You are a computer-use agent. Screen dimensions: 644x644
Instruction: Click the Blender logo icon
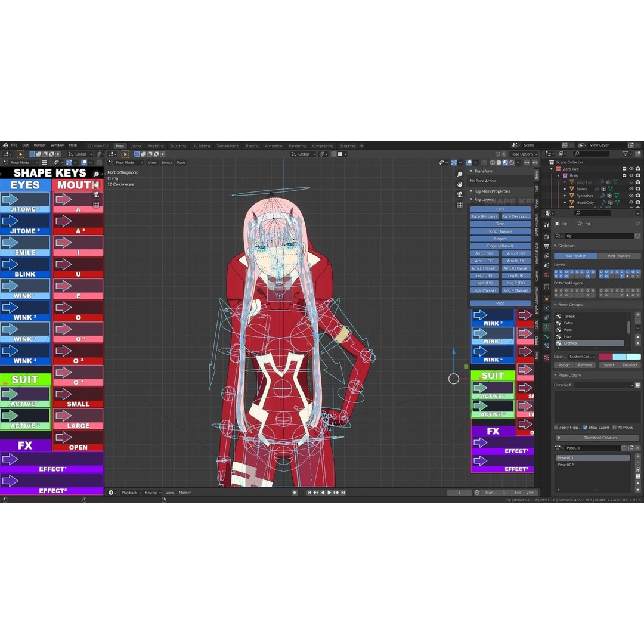[5, 145]
